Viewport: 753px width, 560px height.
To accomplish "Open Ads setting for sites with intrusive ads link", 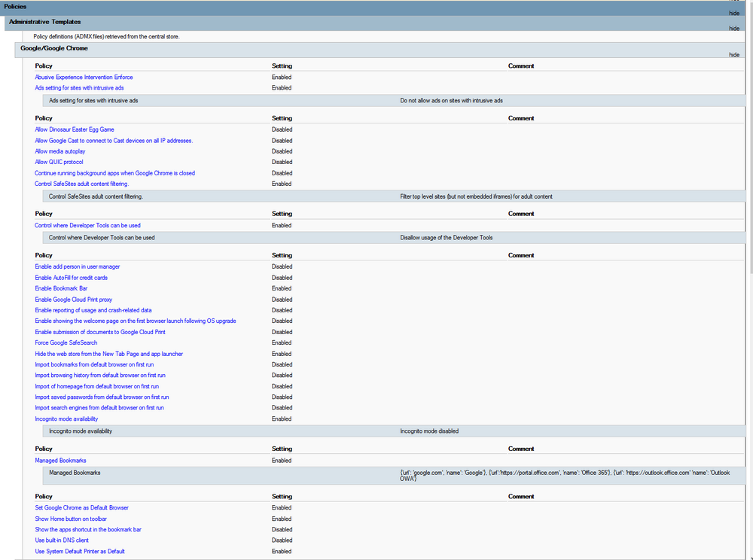I will click(79, 88).
